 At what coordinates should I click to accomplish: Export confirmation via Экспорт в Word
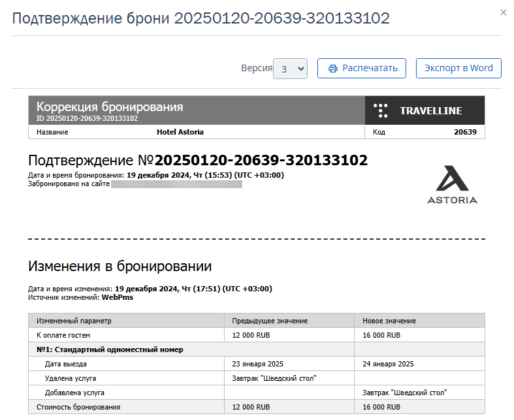tap(458, 68)
